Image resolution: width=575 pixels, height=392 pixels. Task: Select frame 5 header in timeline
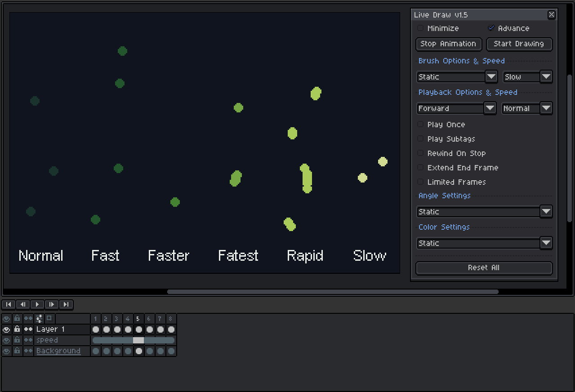(x=139, y=319)
